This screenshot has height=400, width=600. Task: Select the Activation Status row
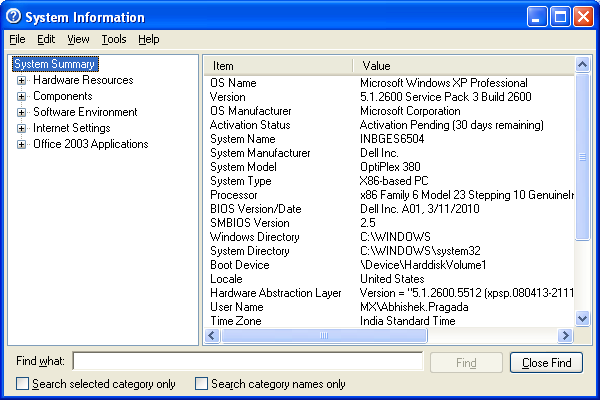390,125
